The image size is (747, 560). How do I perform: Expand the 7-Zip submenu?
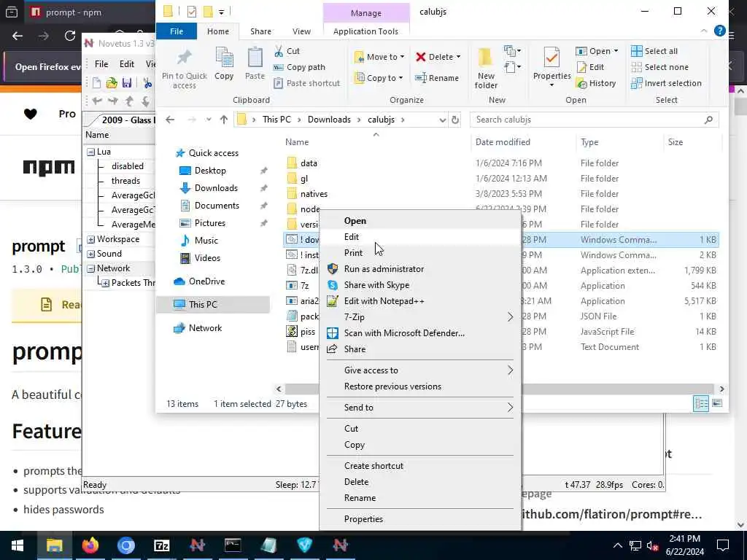(x=510, y=317)
